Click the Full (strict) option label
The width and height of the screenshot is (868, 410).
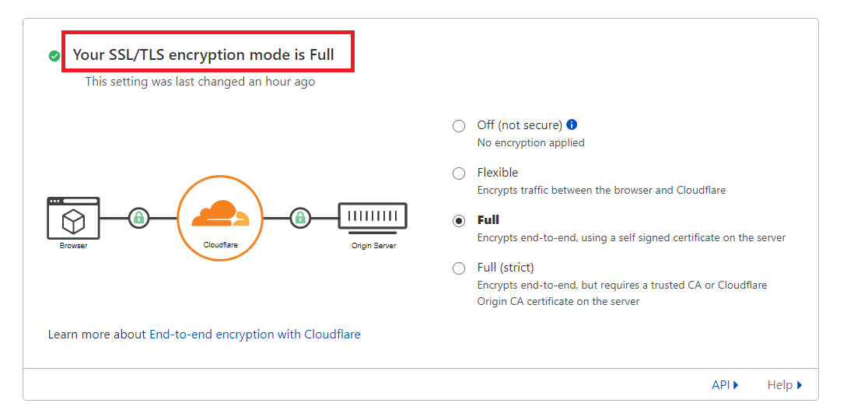[x=506, y=268]
